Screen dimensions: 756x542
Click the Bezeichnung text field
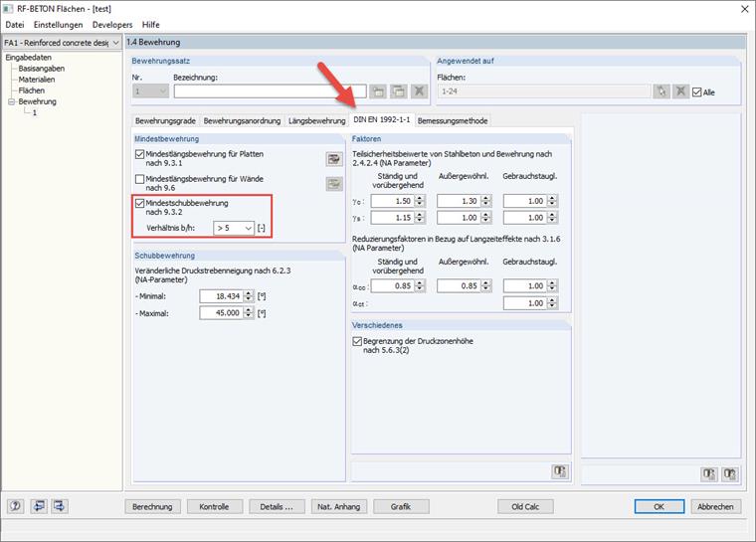coord(270,91)
